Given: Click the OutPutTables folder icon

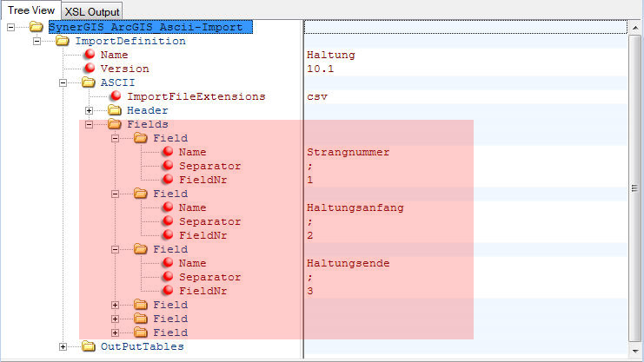Looking at the screenshot, I should pyautogui.click(x=89, y=346).
